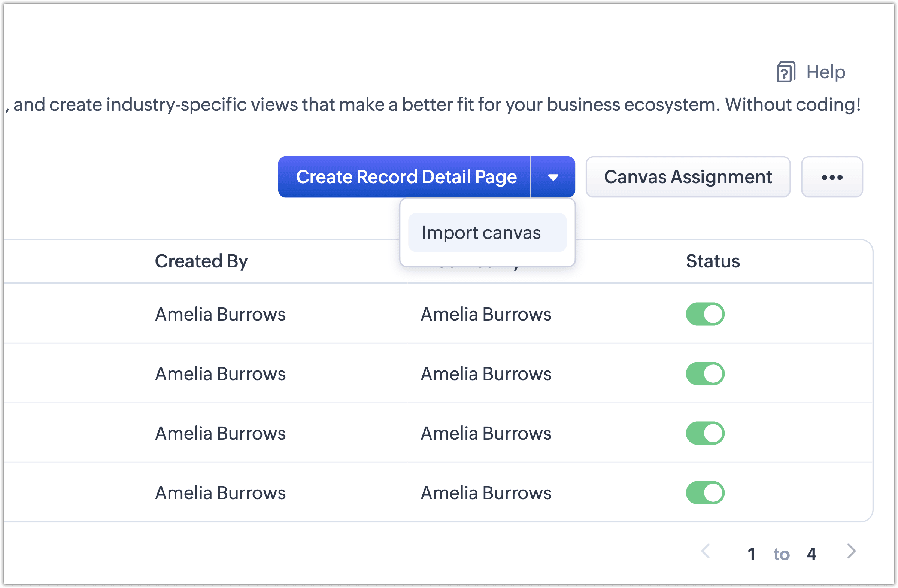The height and width of the screenshot is (588, 898).
Task: Click last row modified-by Amelia Burrows
Action: coord(486,493)
